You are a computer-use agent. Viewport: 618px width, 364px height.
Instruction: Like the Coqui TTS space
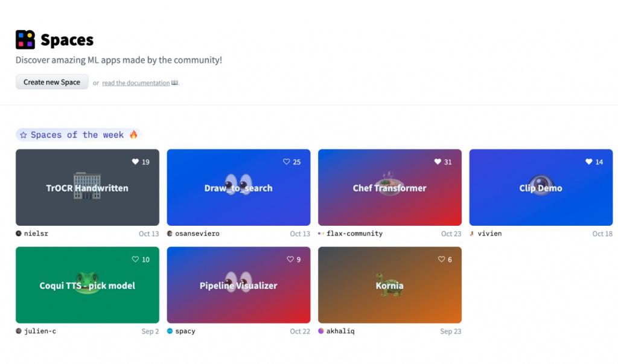(x=136, y=260)
